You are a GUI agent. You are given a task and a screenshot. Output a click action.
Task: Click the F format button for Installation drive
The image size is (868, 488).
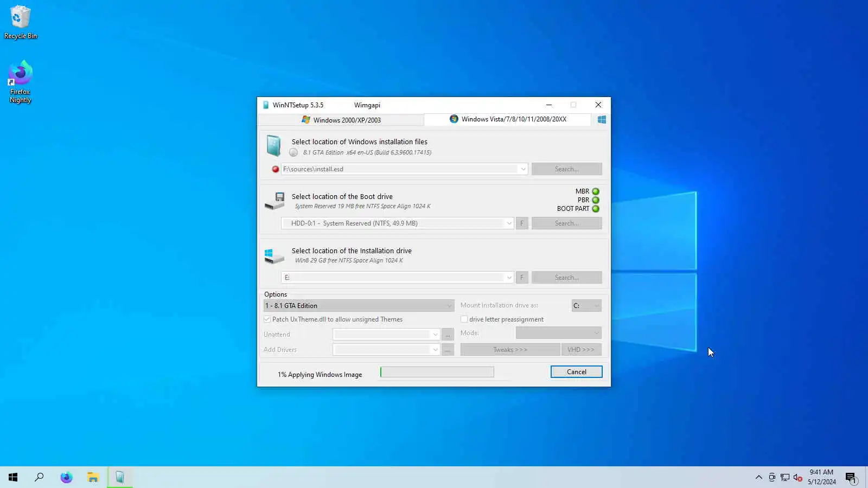522,278
